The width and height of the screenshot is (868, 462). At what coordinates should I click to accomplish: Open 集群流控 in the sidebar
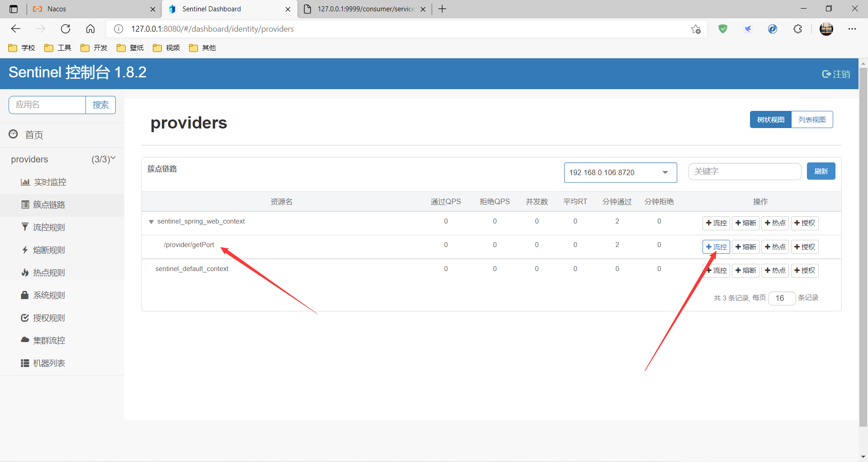click(43, 340)
